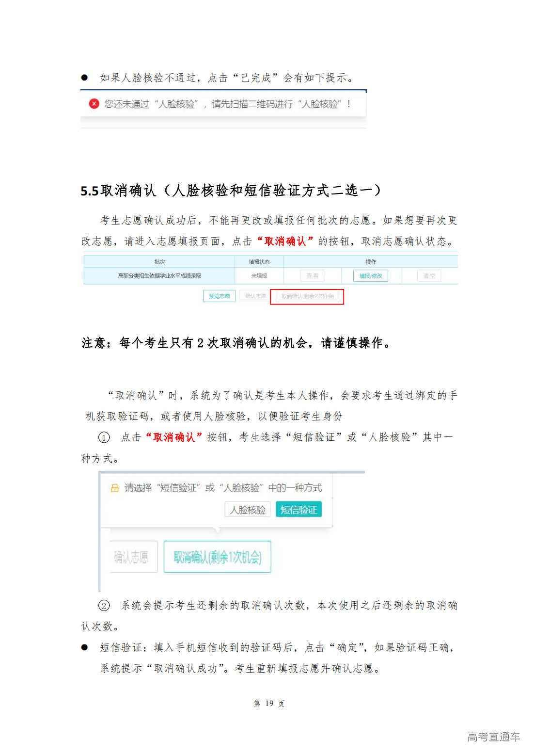Click the 清空 button in the operations column

pos(429,276)
